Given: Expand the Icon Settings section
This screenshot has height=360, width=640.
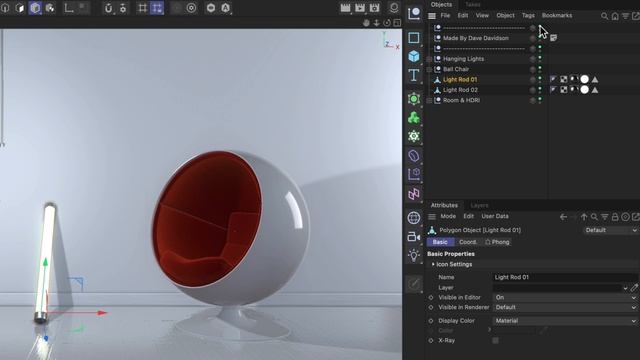Looking at the screenshot, I should (x=433, y=264).
